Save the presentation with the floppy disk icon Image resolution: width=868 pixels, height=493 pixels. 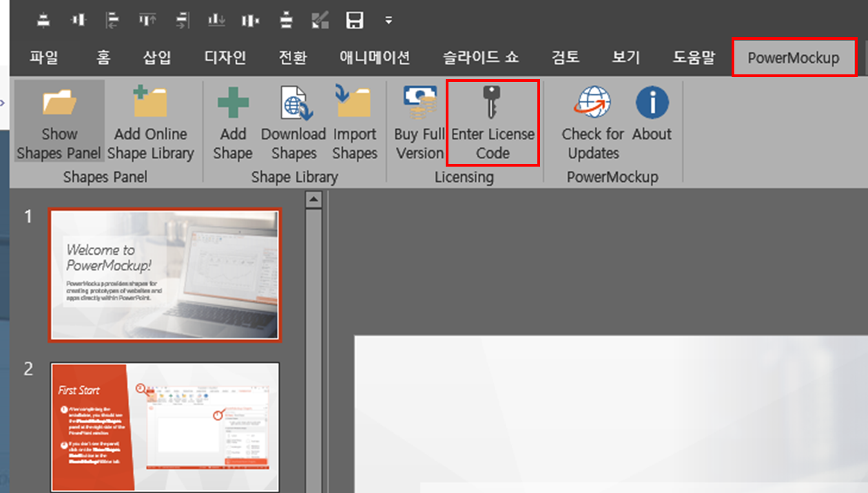coord(355,21)
